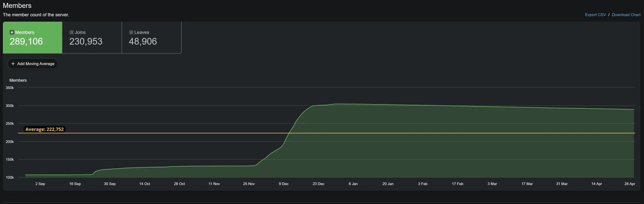Click the 230,953 joins count
644x204 pixels.
(86, 41)
